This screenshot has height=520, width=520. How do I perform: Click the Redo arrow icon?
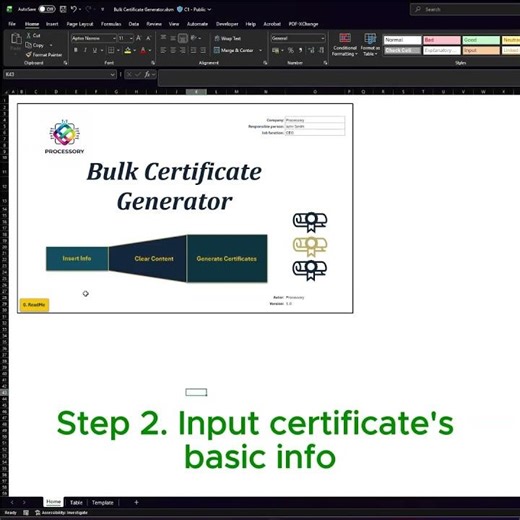pyautogui.click(x=88, y=9)
